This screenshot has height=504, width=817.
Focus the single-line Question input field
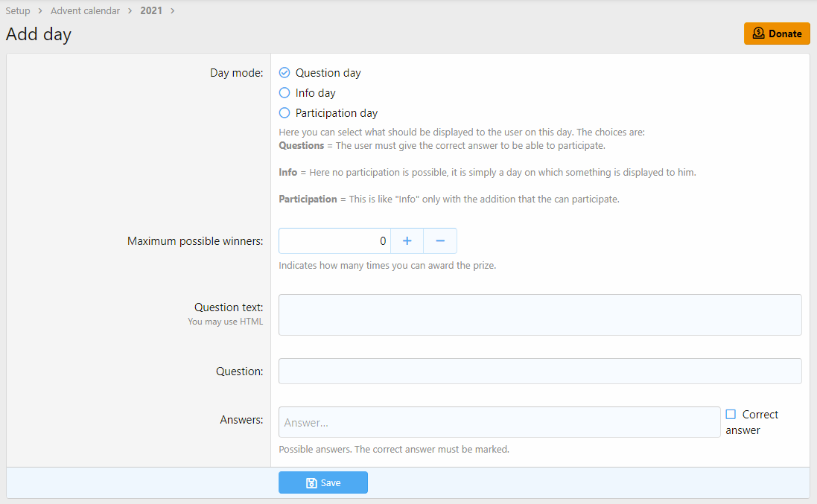pos(540,371)
